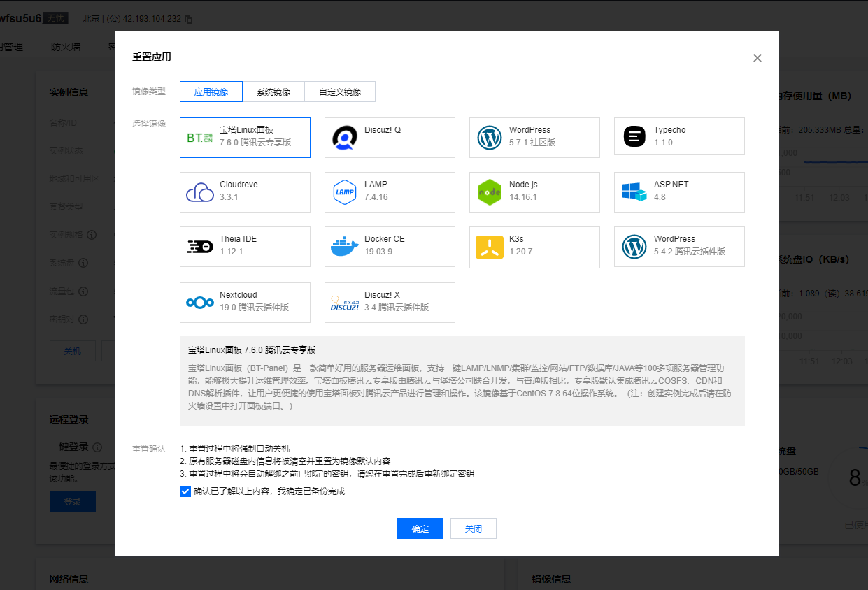
Task: Select the Theia IDE image icon
Action: point(200,247)
